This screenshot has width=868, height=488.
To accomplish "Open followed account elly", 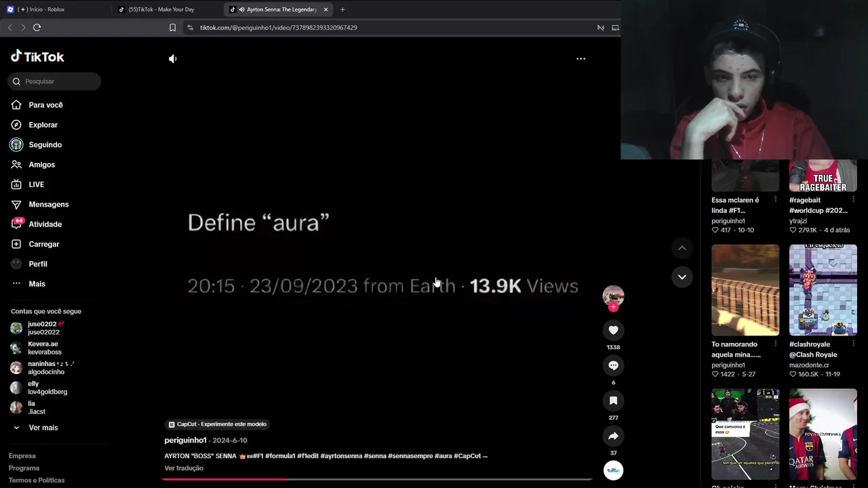I will (43, 388).
